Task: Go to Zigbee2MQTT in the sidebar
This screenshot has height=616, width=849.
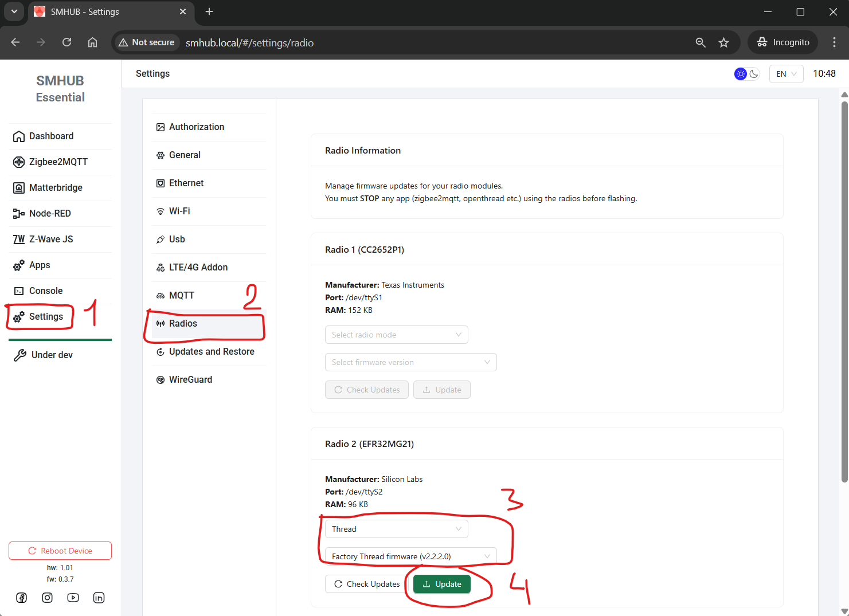Action: [x=58, y=162]
